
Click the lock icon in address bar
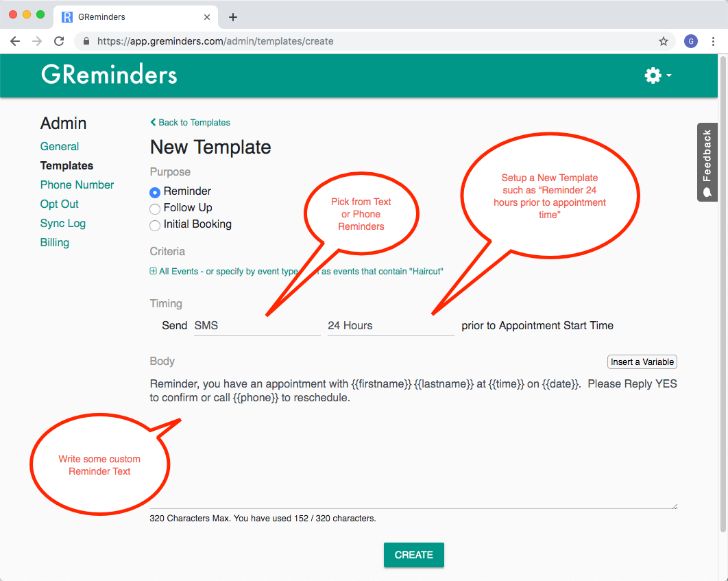[x=86, y=41]
